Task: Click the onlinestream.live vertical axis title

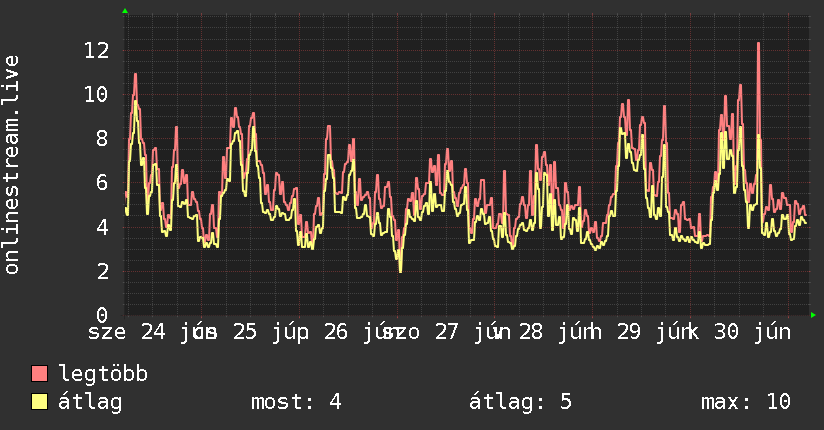Action: pos(12,165)
